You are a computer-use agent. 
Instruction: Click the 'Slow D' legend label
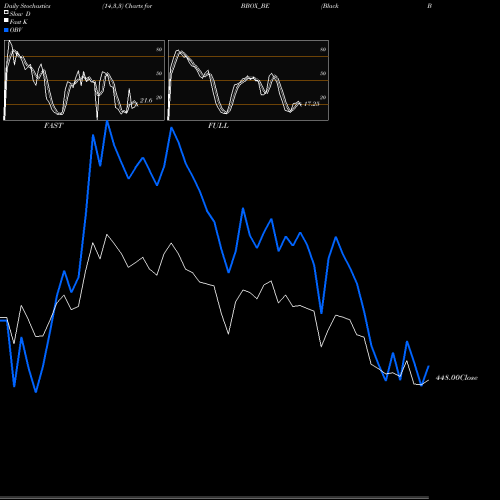20,14
